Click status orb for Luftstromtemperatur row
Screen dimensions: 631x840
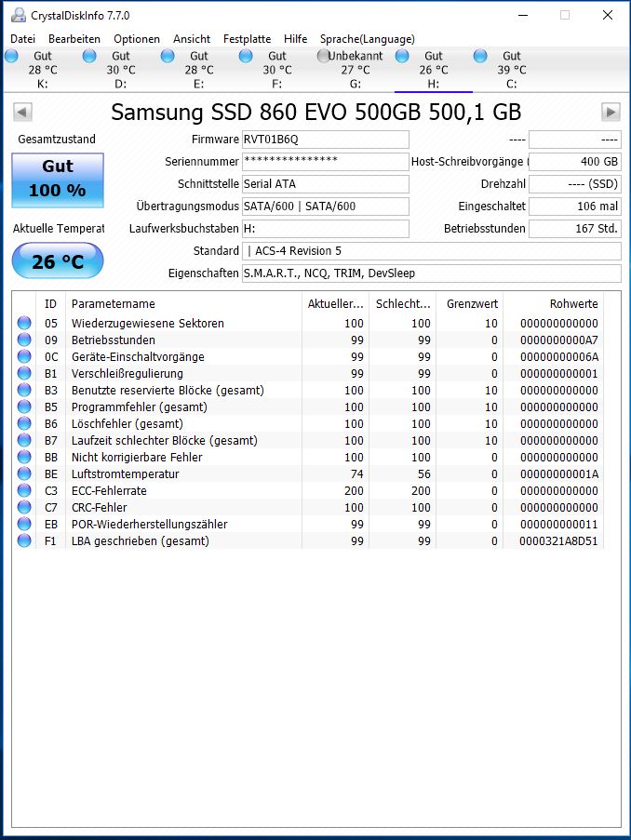(24, 473)
